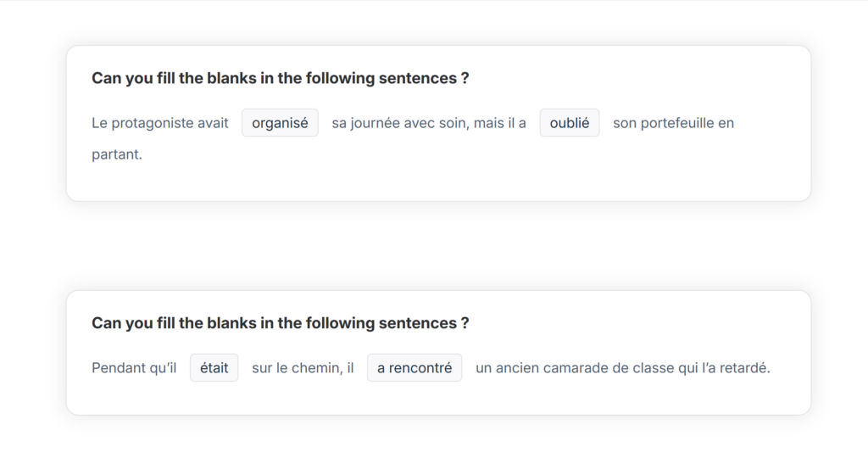Click the words 'son portefeuille en'
This screenshot has width=868, height=464.
tap(673, 123)
